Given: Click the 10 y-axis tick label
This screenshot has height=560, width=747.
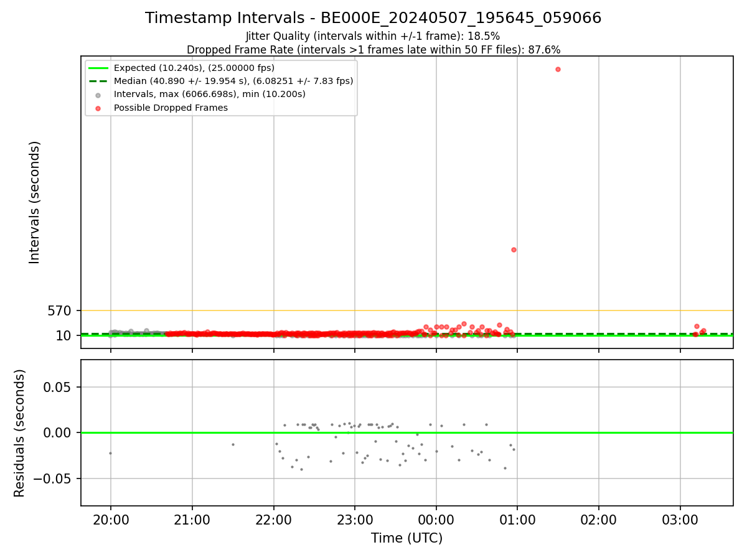Looking at the screenshot, I should point(64,336).
